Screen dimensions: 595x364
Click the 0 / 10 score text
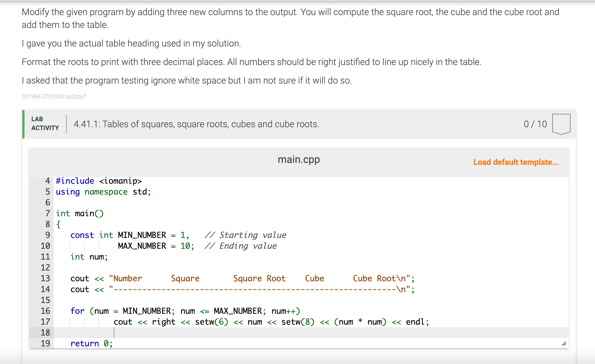click(x=535, y=124)
